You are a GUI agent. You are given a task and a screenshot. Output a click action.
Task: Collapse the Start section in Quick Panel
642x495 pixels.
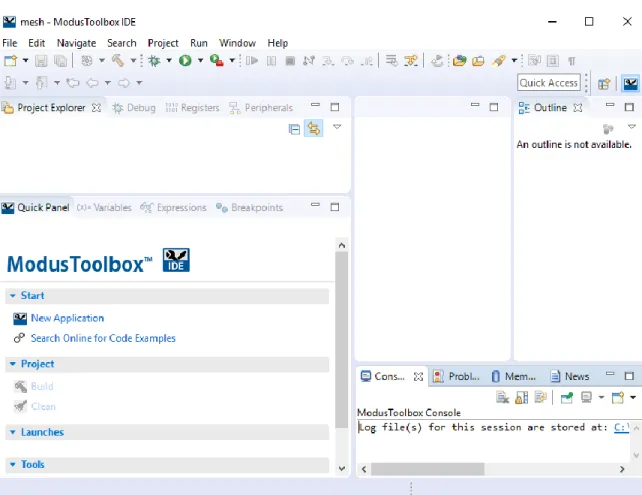pyautogui.click(x=13, y=296)
